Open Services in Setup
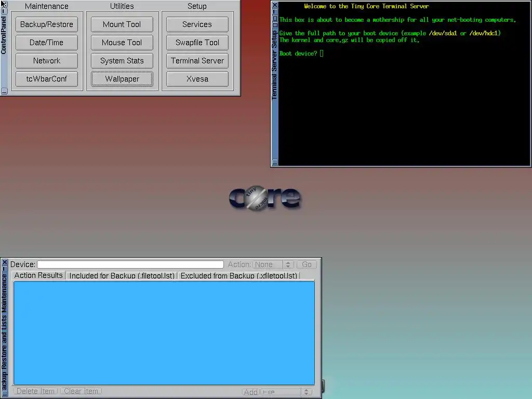The image size is (532, 399). pos(197,24)
